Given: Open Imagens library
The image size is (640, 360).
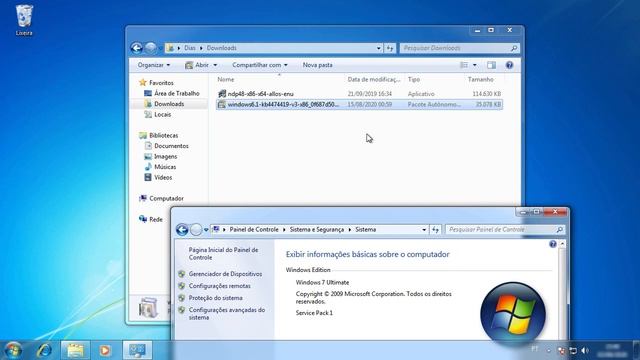Looking at the screenshot, I should [x=161, y=156].
